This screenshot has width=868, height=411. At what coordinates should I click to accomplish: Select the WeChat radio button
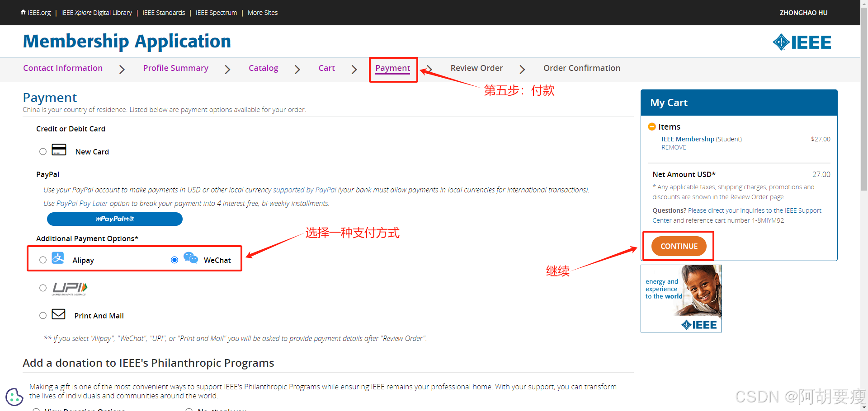175,260
